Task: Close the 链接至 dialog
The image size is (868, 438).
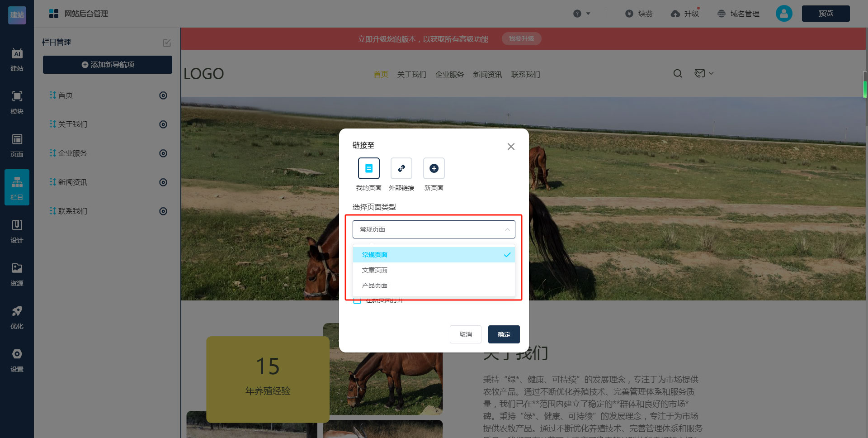Action: coord(511,147)
